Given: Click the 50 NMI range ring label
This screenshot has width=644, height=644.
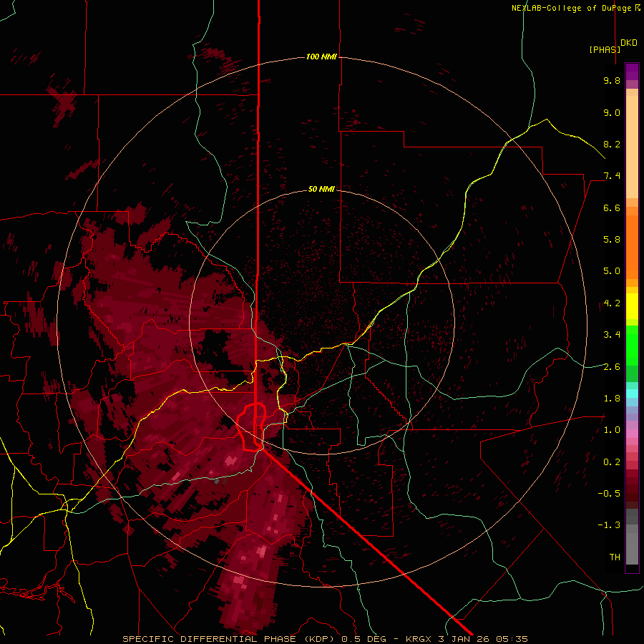Looking at the screenshot, I should click(x=321, y=189).
